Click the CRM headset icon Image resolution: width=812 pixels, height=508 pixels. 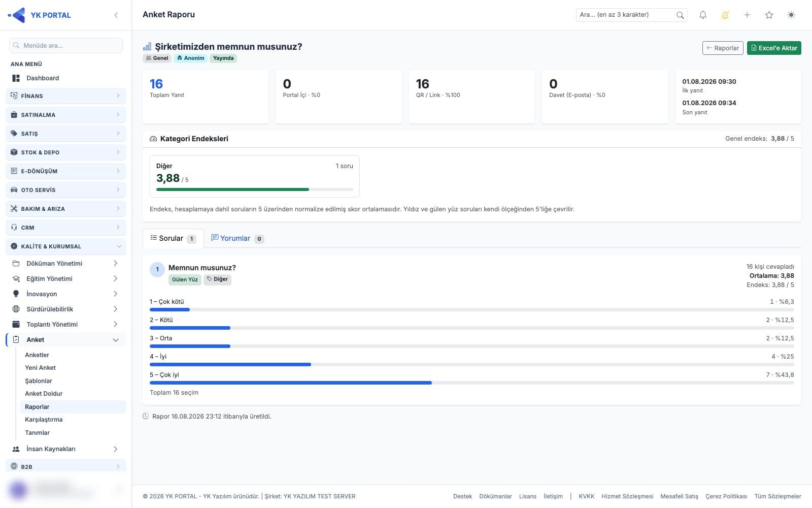click(x=14, y=228)
